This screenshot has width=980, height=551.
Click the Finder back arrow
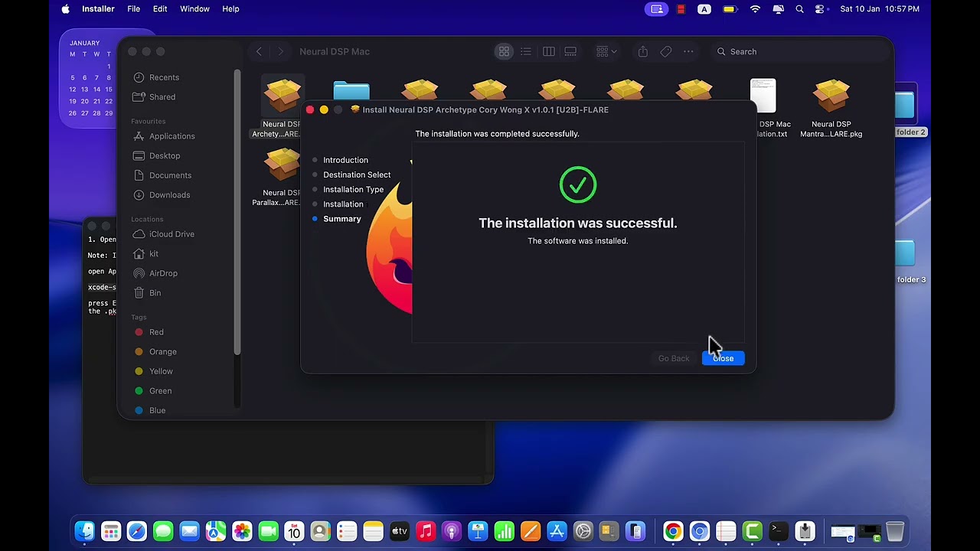[x=259, y=51]
